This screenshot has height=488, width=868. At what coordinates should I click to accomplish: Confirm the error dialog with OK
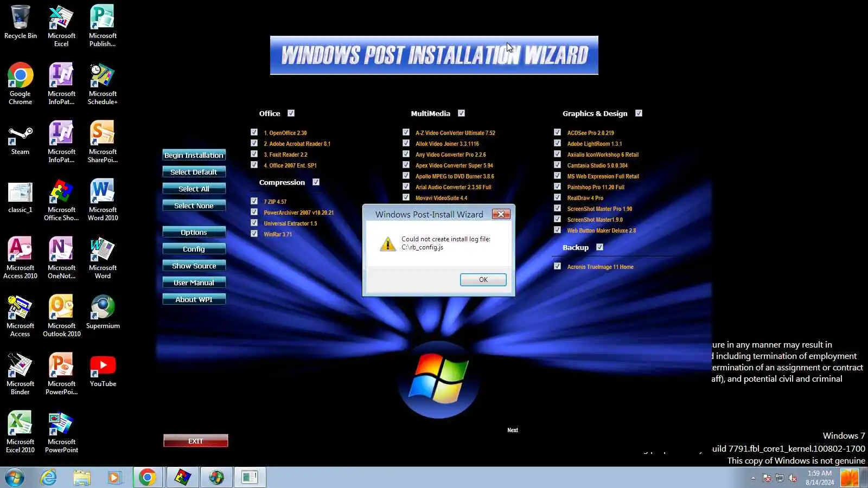(483, 280)
